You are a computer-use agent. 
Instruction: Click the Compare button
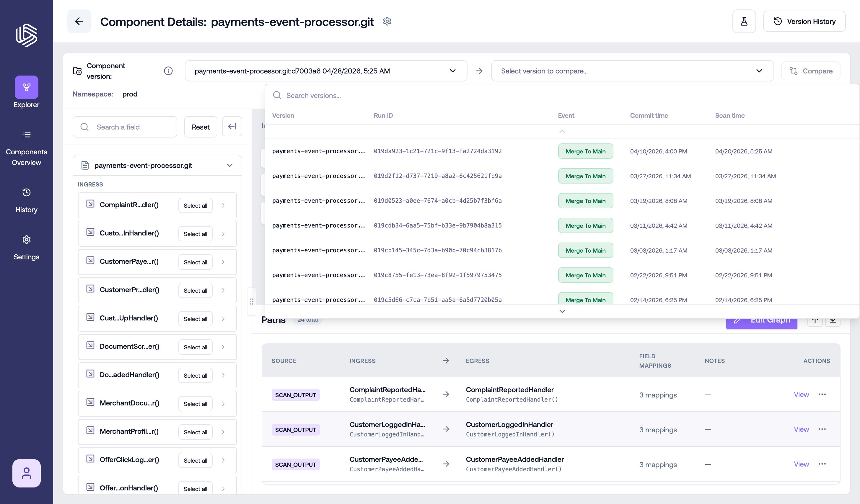pos(810,71)
